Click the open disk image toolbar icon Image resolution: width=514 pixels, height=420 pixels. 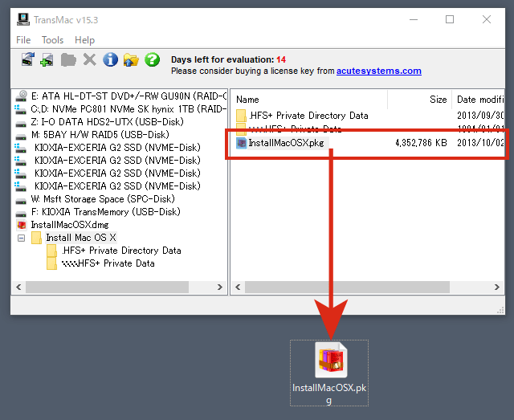click(28, 59)
